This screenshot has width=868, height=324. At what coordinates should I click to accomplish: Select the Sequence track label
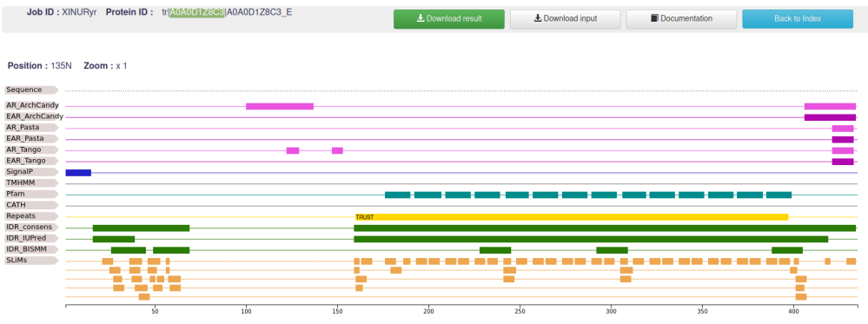[31, 89]
